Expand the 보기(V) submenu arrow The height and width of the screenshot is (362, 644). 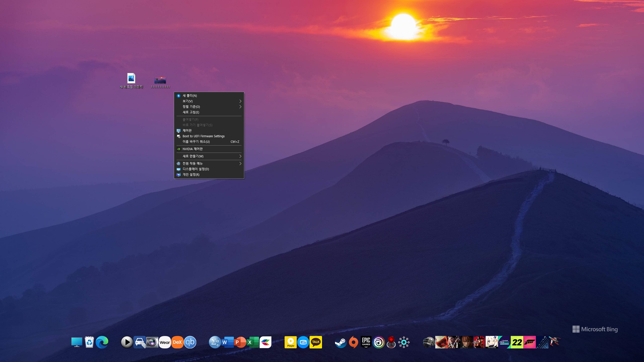point(240,101)
